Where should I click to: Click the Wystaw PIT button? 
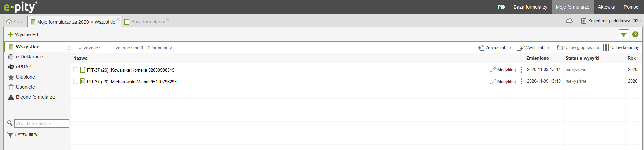(x=24, y=34)
